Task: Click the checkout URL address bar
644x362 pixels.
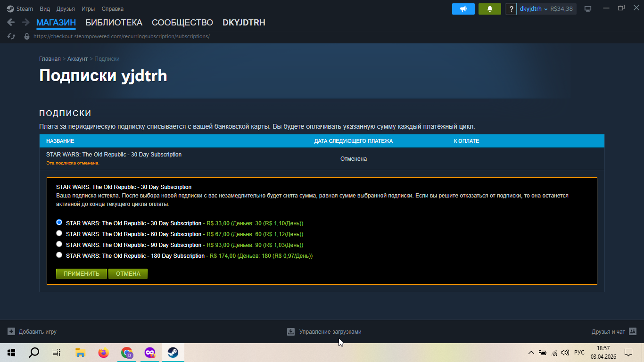Action: point(122,36)
